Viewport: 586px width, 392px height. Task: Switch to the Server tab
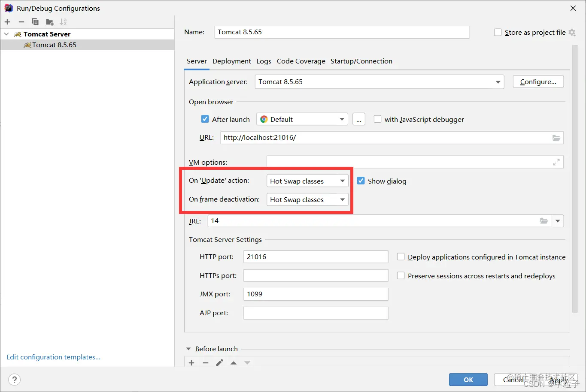tap(197, 61)
